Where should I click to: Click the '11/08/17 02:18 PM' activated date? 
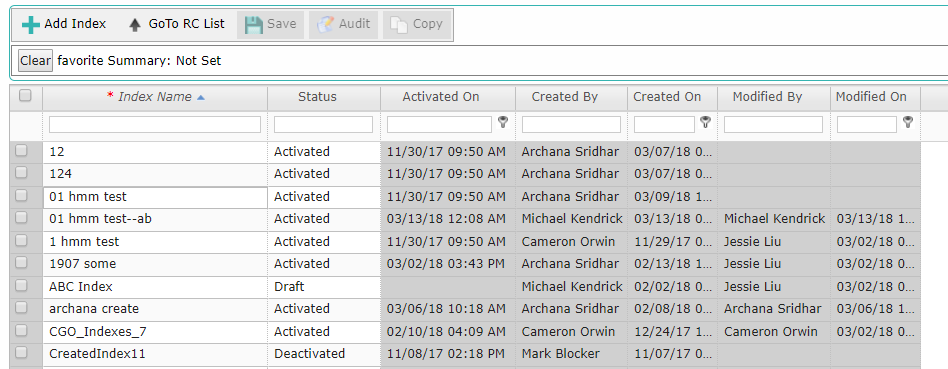tap(448, 354)
